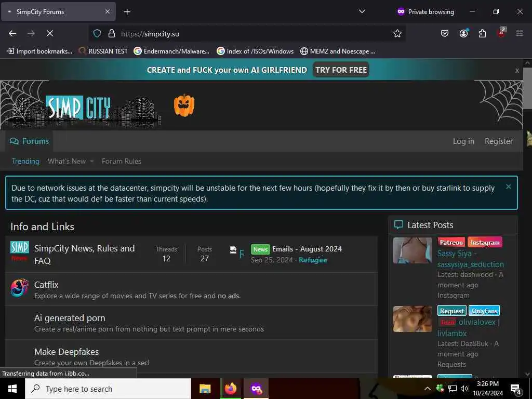Screen dimensions: 532x399
Task: Click the Log in link
Action: coord(463,141)
